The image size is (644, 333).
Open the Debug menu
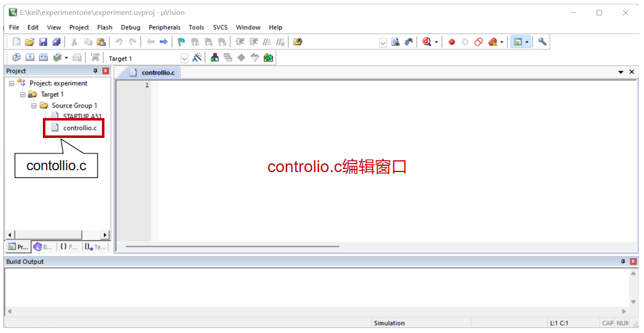point(130,27)
